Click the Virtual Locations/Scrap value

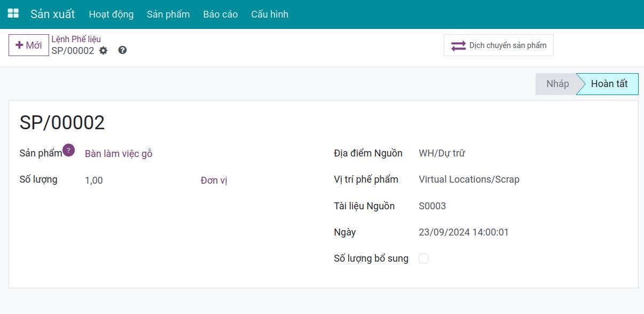(469, 179)
